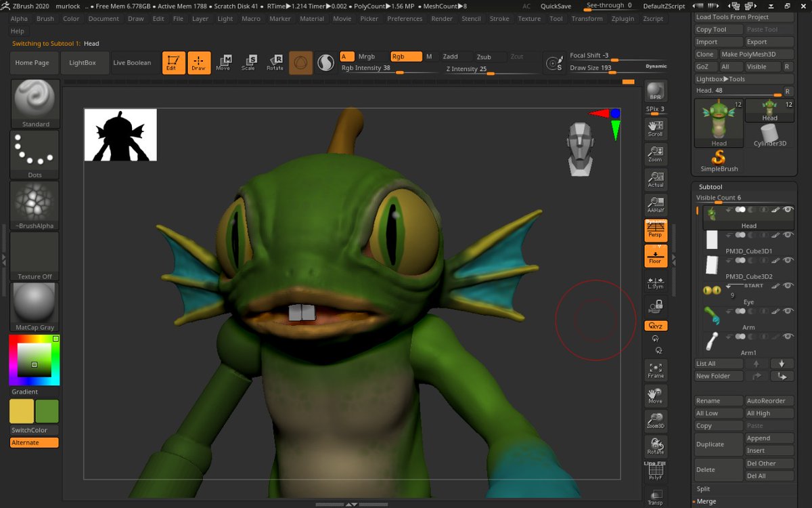Select the Edit mode button
Screen dimensions: 812x508
pos(173,63)
